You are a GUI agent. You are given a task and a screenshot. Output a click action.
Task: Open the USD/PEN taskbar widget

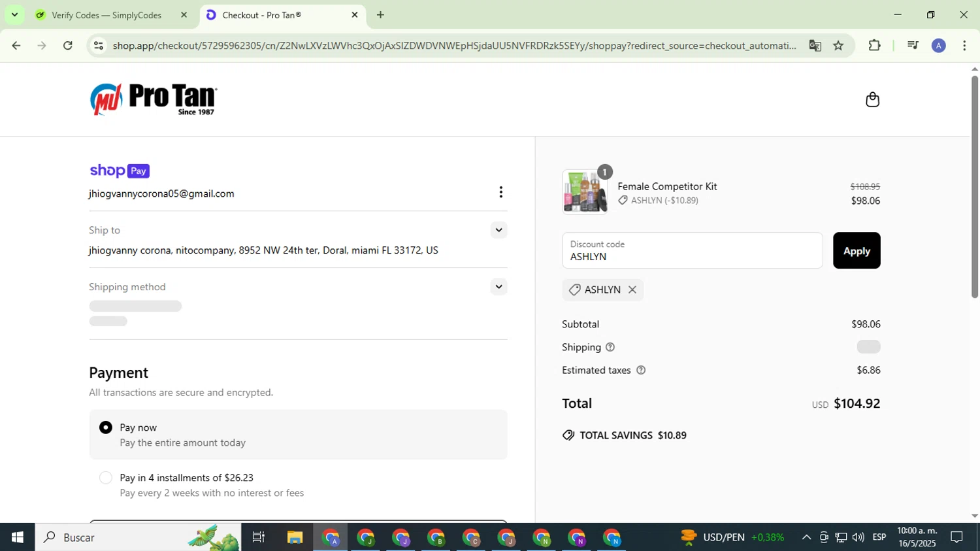(732, 537)
